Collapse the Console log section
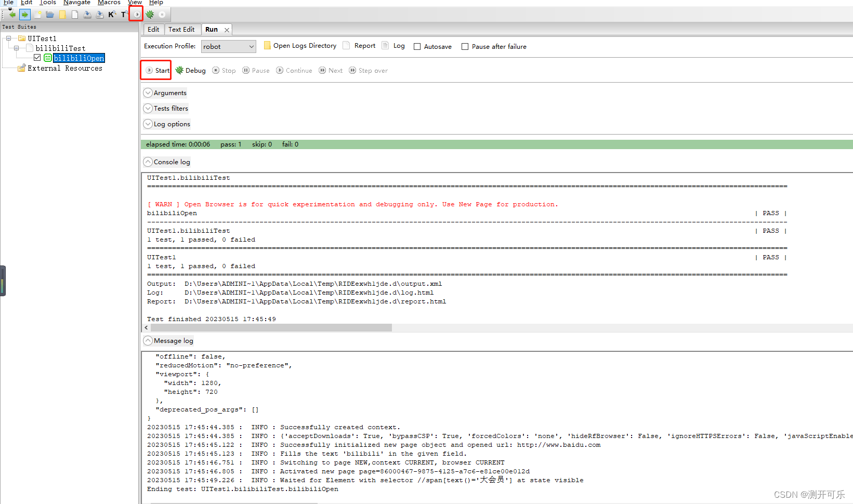This screenshot has height=504, width=853. (x=148, y=162)
